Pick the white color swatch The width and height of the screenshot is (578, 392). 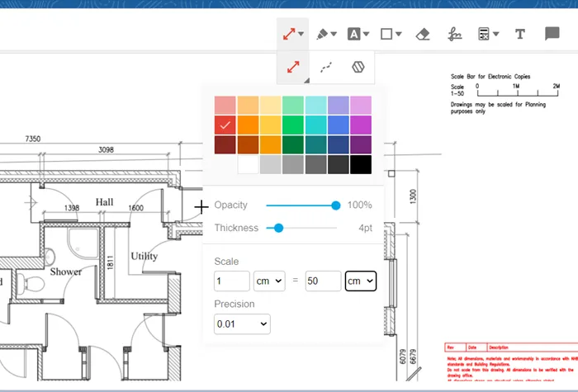tap(248, 164)
